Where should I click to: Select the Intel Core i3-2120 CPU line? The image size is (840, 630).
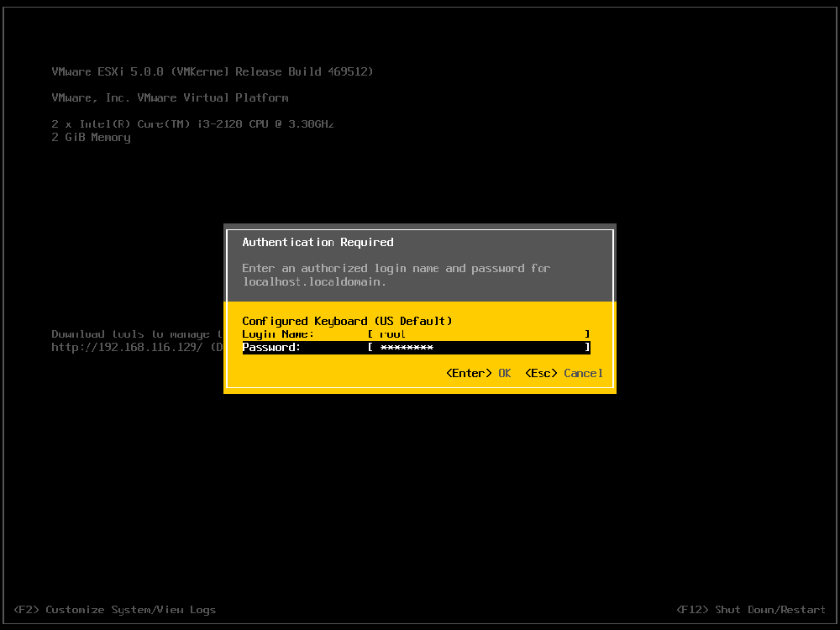[193, 124]
